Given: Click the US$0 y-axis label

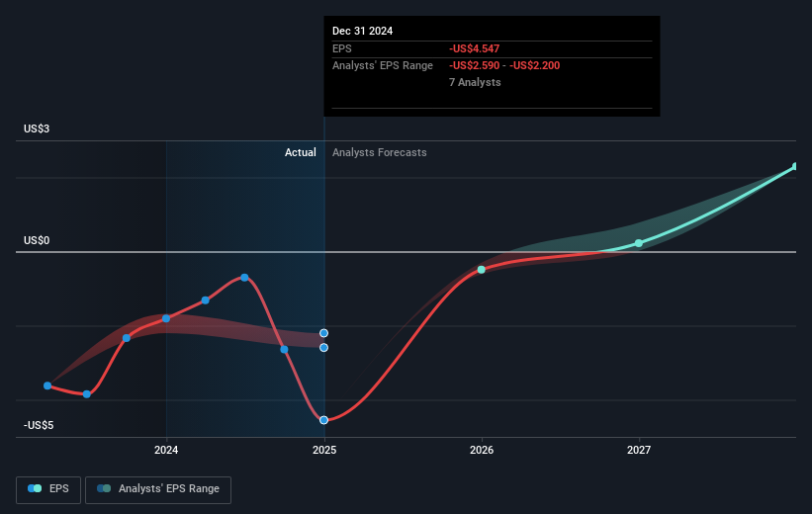Looking at the screenshot, I should [x=37, y=241].
